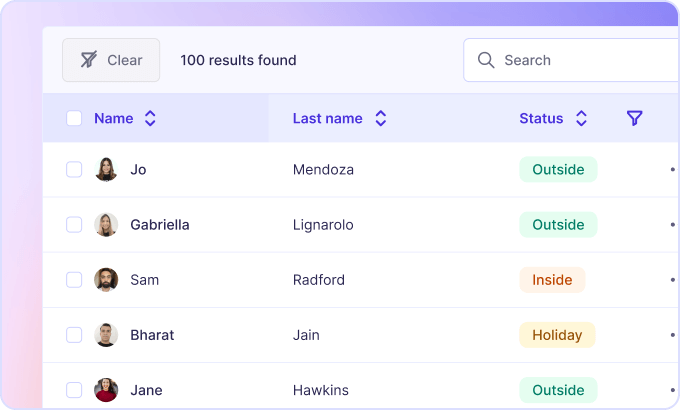This screenshot has width=680, height=410.
Task: Click the status filter funnel icon
Action: tap(634, 118)
